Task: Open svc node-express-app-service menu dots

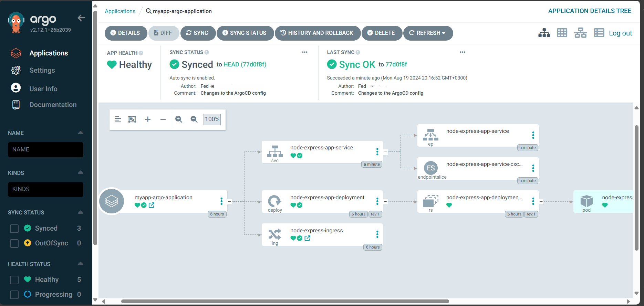Action: tap(377, 152)
